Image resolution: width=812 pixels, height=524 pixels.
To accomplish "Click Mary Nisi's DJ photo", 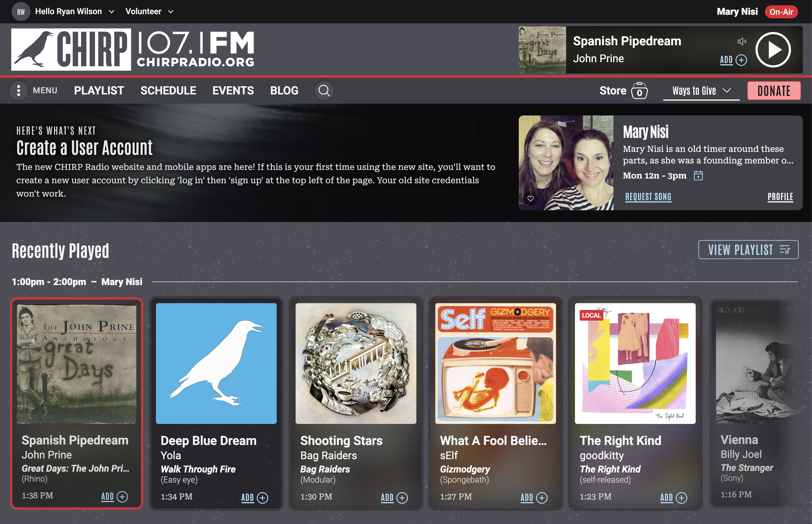I will pos(566,163).
